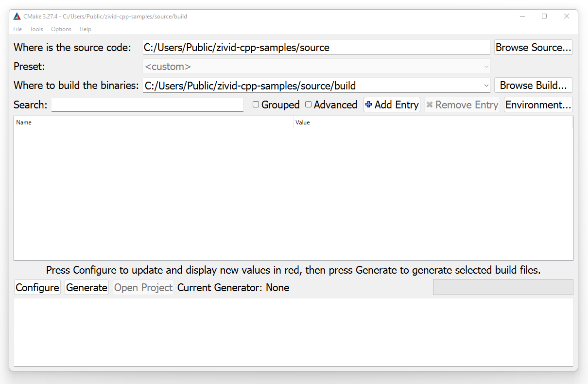
Task: Toggle the Advanced checkbox
Action: click(309, 105)
